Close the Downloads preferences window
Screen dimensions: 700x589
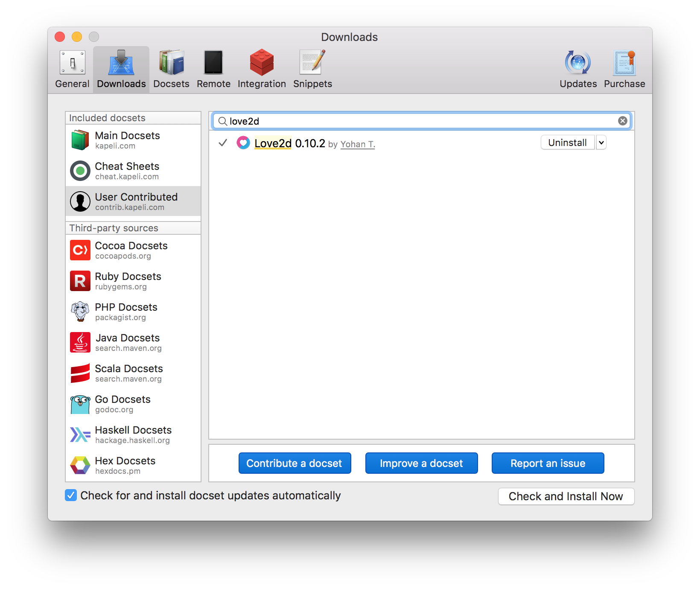pos(60,37)
